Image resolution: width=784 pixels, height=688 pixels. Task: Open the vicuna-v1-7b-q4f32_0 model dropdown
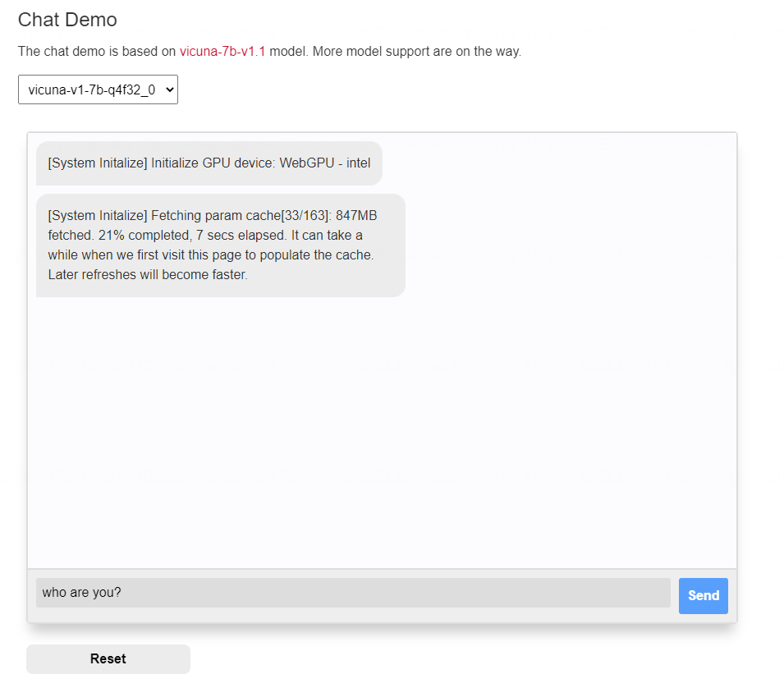click(x=98, y=89)
